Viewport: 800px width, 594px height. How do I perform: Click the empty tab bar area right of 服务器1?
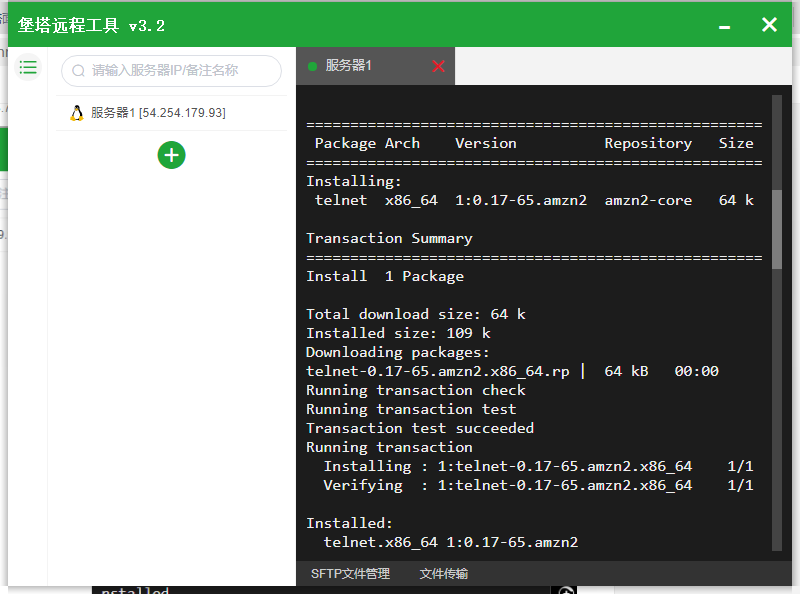(623, 66)
